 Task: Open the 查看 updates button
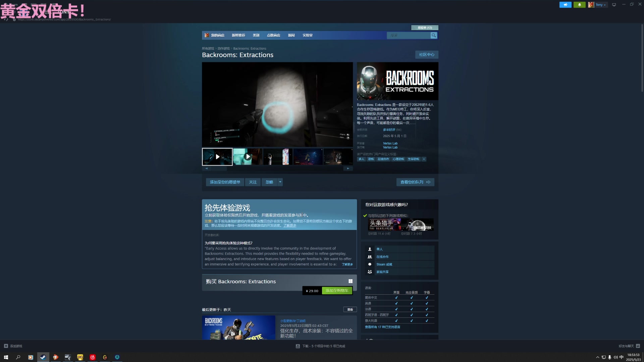pos(350,309)
